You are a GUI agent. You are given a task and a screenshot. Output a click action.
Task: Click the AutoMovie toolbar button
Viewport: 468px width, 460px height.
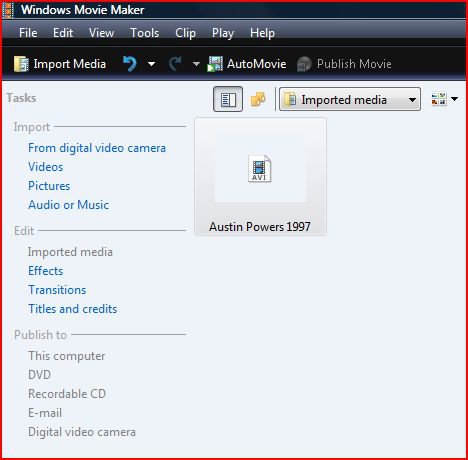247,64
